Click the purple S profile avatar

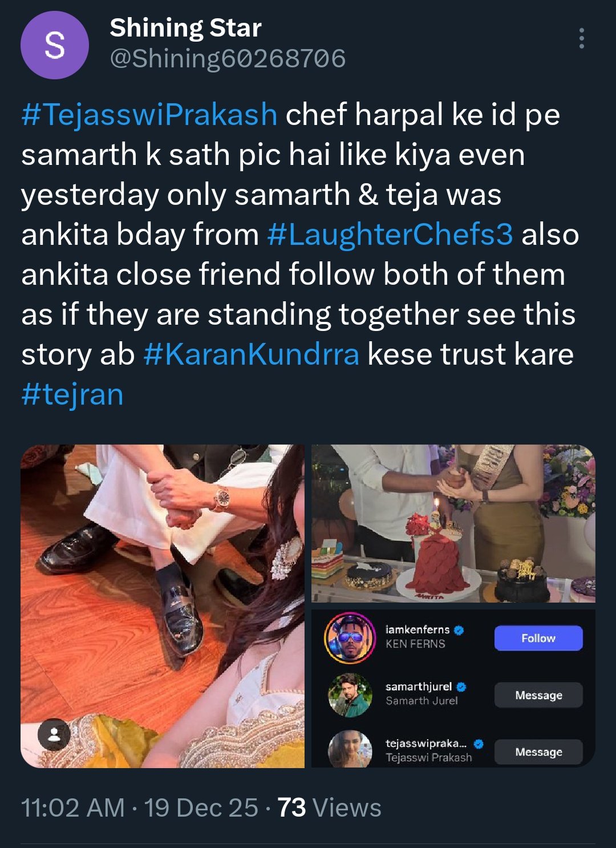tap(55, 45)
